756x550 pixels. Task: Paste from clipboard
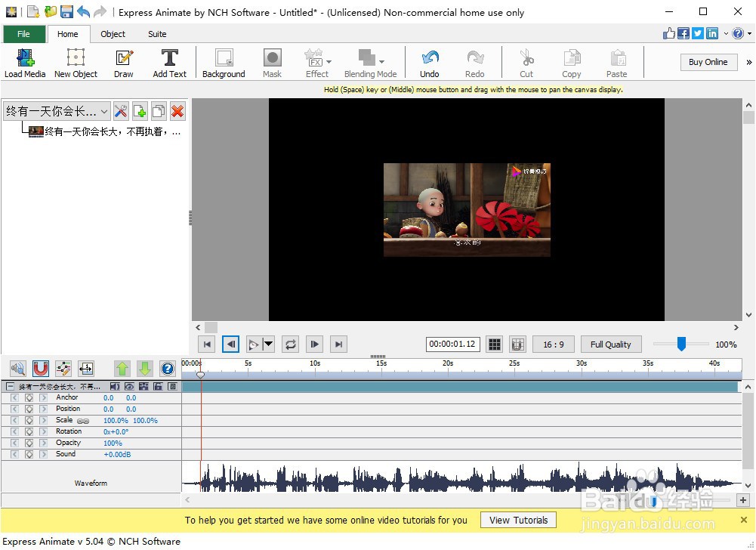(617, 63)
